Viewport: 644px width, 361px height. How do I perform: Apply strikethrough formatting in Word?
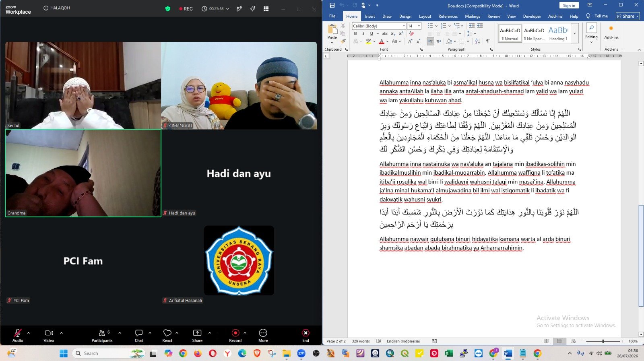tap(385, 33)
